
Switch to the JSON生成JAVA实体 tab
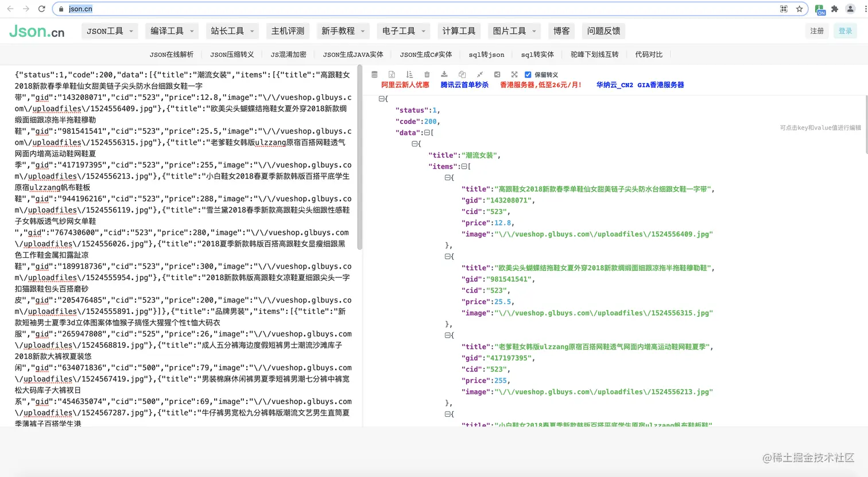[353, 55]
